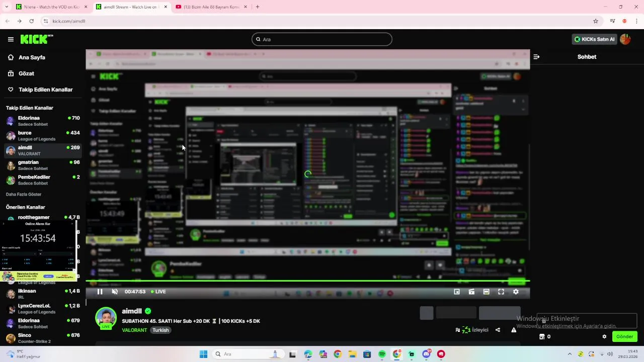Screen dimensions: 644x362
Task: Click the green stream progress bar
Action: click(x=307, y=281)
